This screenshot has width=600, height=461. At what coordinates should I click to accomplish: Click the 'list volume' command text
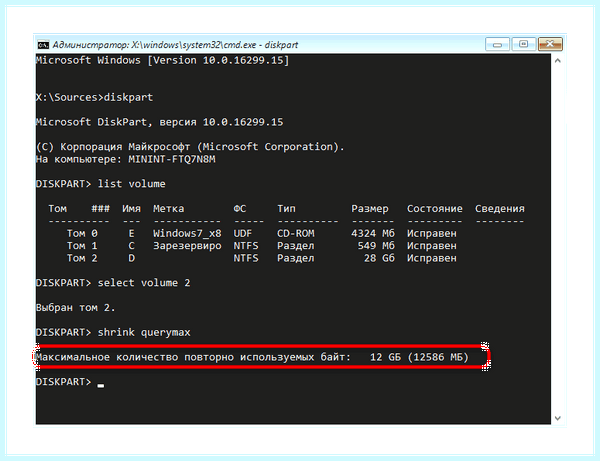[131, 184]
